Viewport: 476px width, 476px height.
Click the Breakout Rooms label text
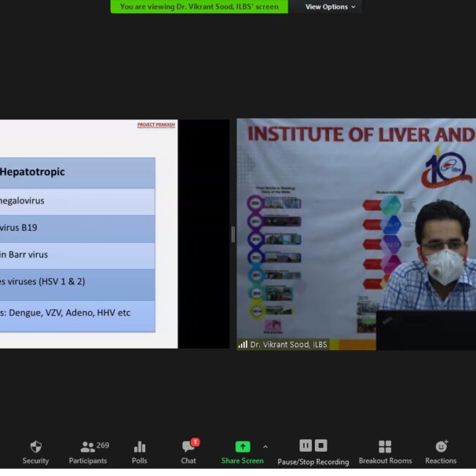[384, 461]
